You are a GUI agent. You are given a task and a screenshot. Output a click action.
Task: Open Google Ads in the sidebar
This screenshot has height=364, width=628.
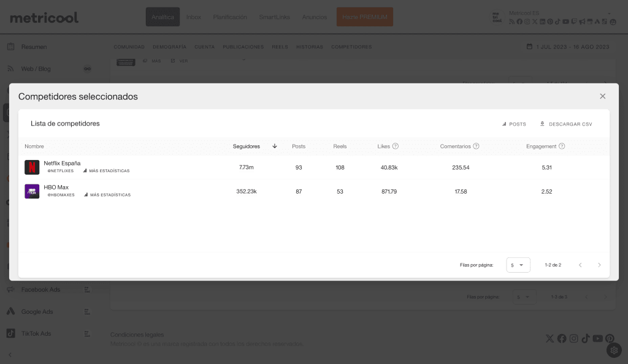[37, 311]
